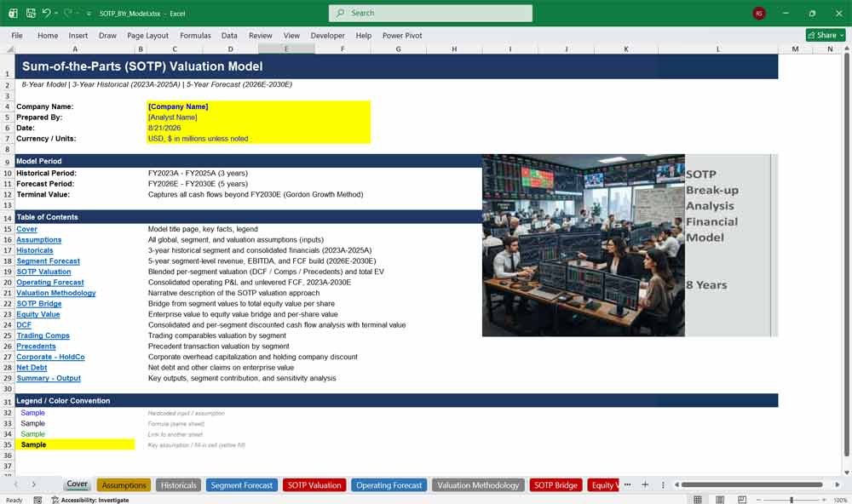
Task: Follow the Precedents contents link
Action: point(36,346)
